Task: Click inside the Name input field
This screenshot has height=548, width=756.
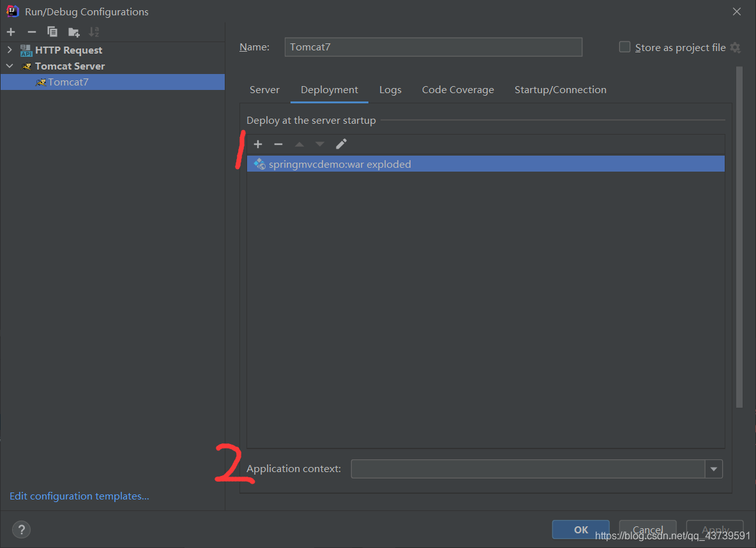Action: pyautogui.click(x=433, y=47)
